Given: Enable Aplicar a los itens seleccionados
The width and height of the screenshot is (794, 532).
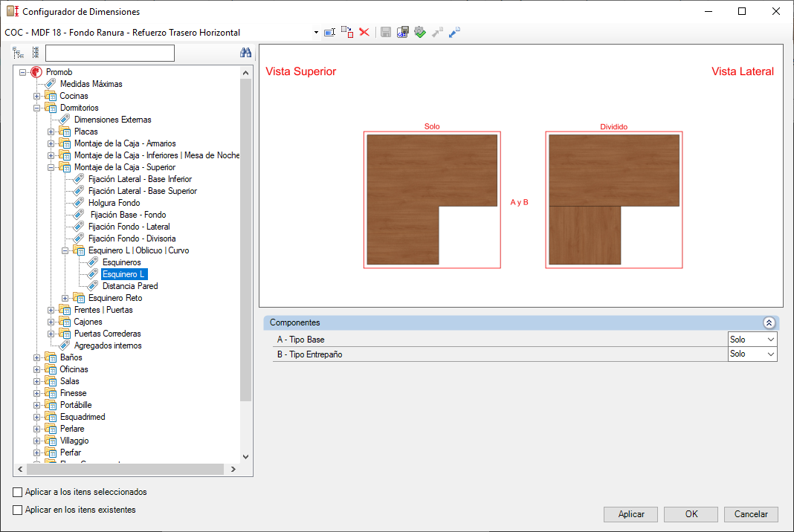Looking at the screenshot, I should (x=18, y=492).
